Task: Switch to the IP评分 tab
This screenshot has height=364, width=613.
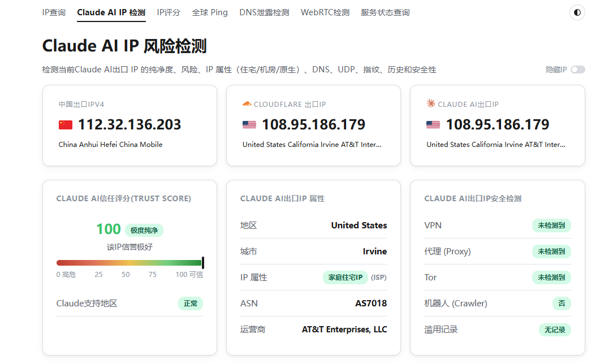Action: [x=169, y=12]
